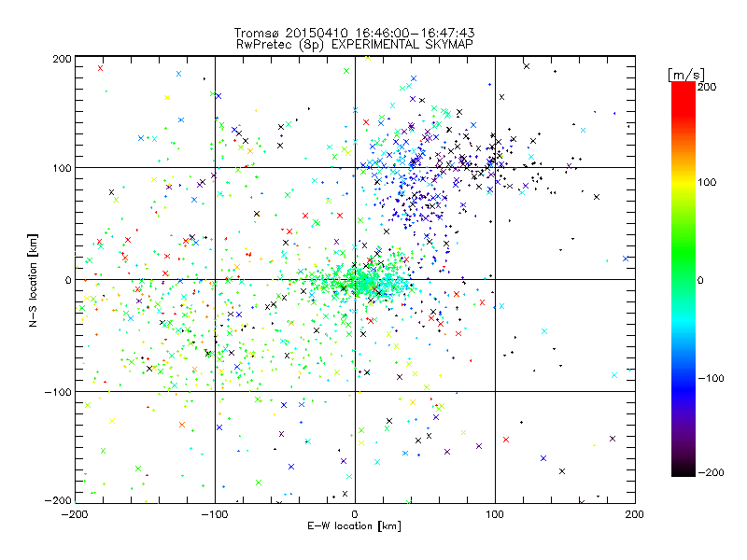Click the colorbar scale label "-100"

click(711, 378)
